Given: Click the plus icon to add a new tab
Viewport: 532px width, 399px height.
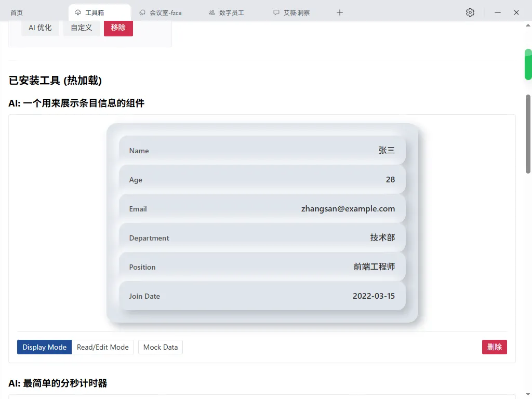Looking at the screenshot, I should click(x=340, y=12).
